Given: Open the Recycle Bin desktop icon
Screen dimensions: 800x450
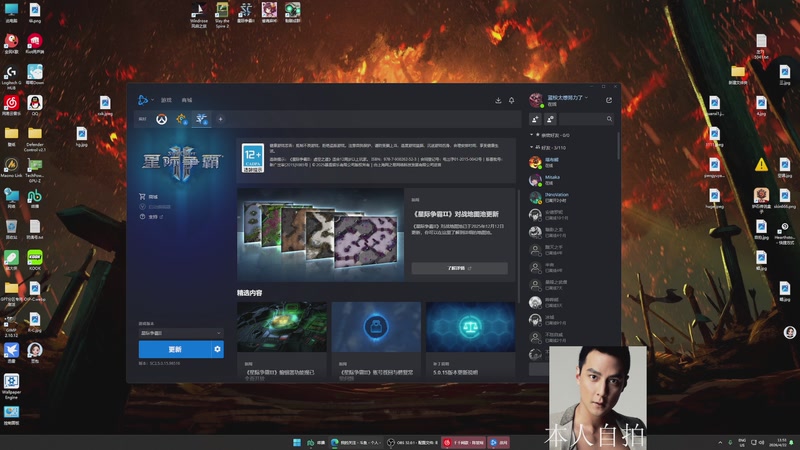Looking at the screenshot, I should [x=11, y=229].
